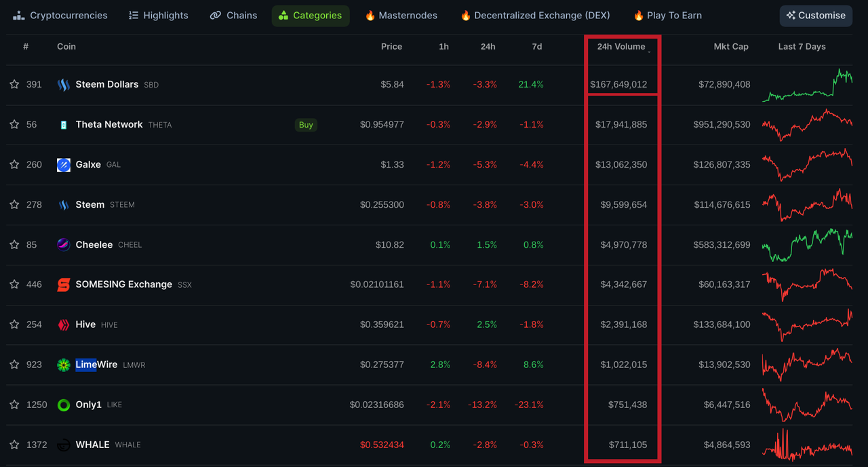The image size is (868, 467).
Task: Click the SOMESING Exchange logo icon
Action: coord(64,285)
